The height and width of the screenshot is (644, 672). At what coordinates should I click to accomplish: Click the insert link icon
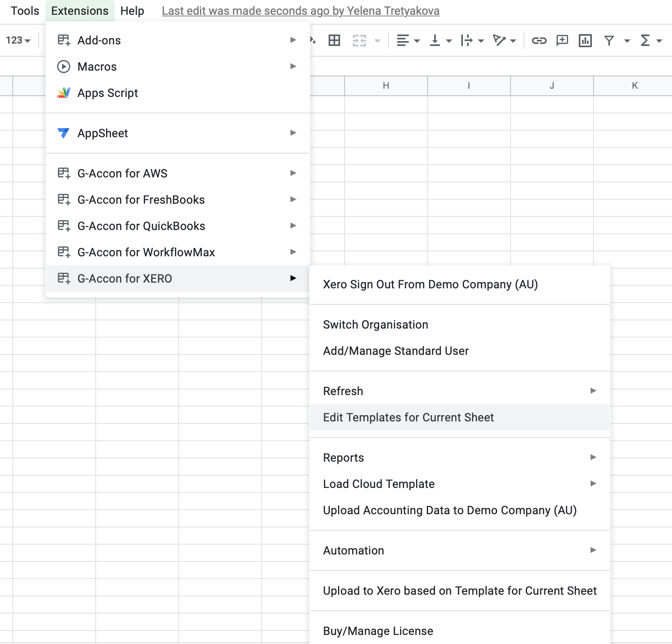pyautogui.click(x=539, y=40)
